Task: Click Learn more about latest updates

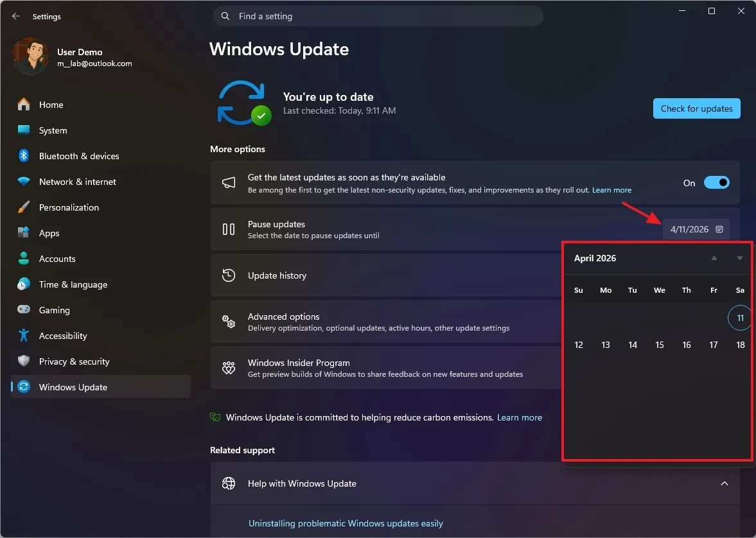Action: (611, 190)
